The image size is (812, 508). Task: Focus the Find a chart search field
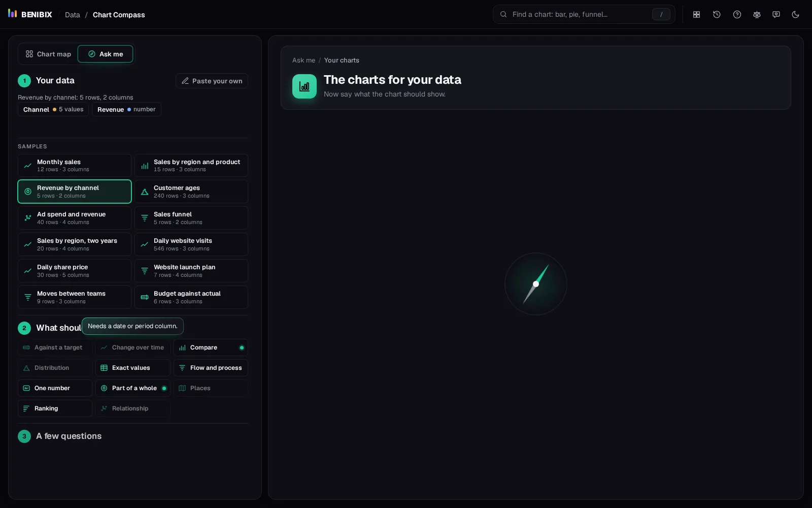(584, 14)
